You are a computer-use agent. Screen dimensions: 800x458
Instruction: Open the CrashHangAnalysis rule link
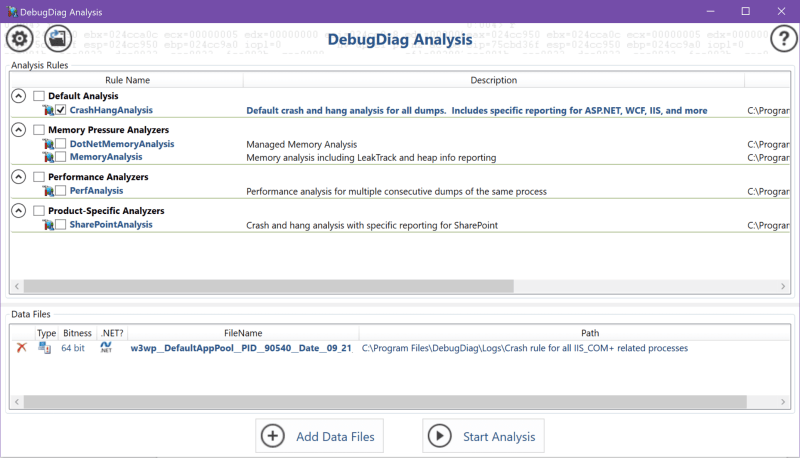click(111, 110)
